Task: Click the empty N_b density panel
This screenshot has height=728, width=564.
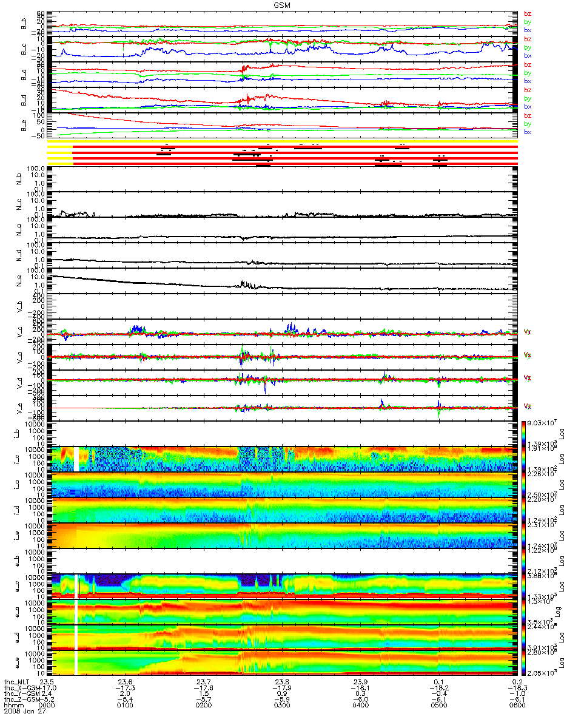Action: click(283, 178)
